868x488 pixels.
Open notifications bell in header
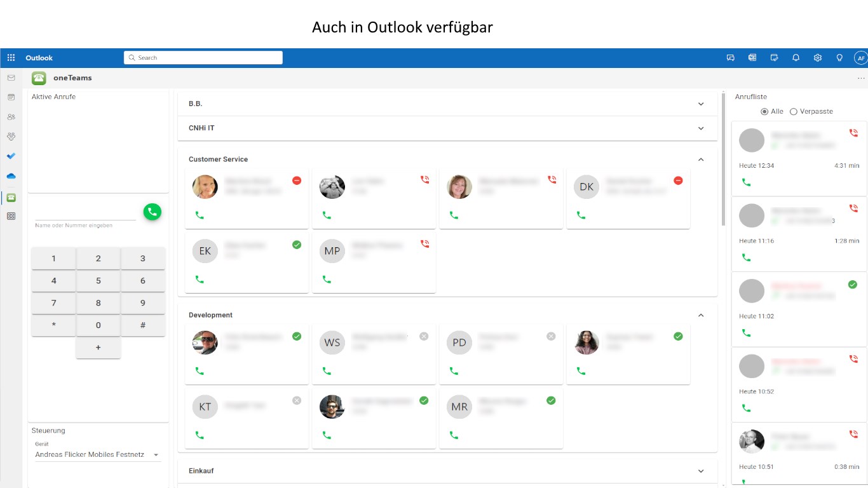pyautogui.click(x=796, y=58)
